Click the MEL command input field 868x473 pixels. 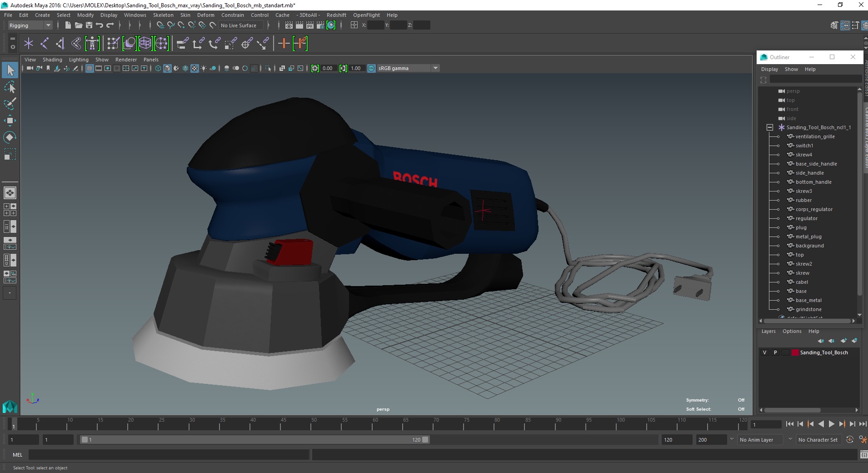169,455
